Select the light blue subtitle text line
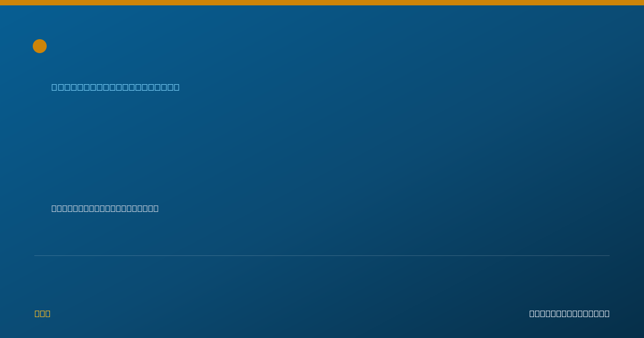Image resolution: width=644 pixels, height=338 pixels. (115, 87)
